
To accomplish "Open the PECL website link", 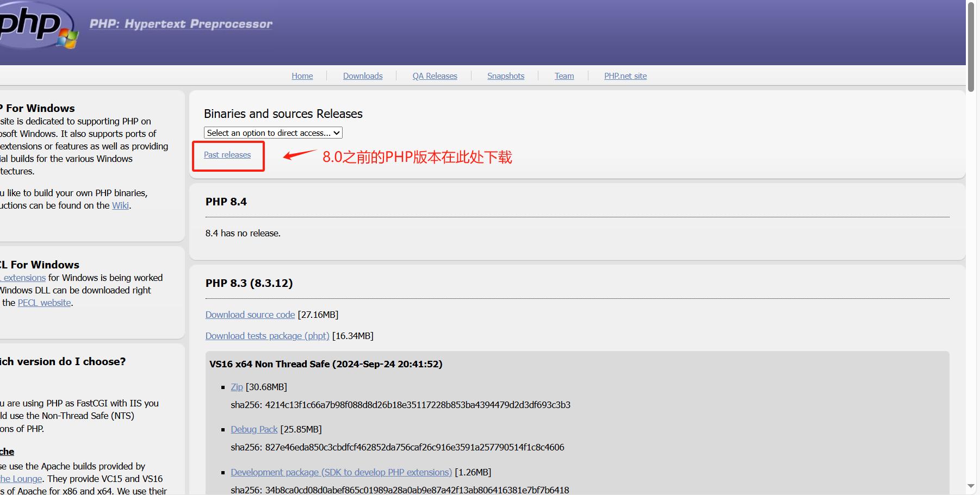I will click(45, 303).
